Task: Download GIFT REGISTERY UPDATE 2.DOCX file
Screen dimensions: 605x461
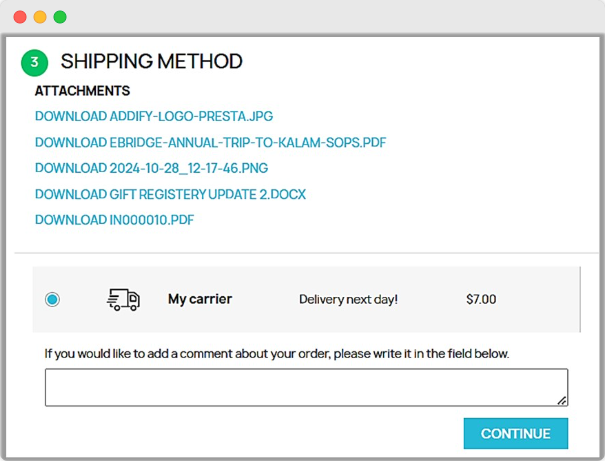Action: click(x=170, y=194)
